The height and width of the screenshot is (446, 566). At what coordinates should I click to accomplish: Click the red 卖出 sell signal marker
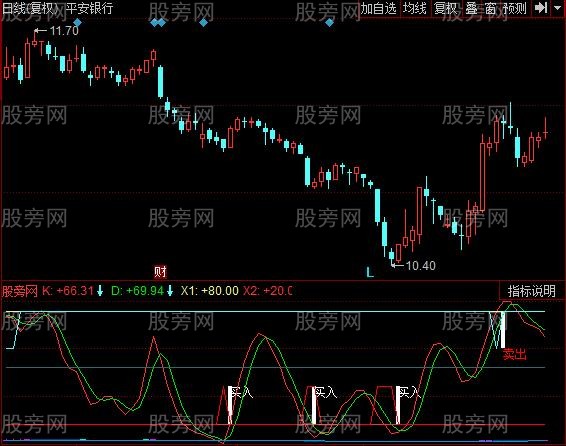(515, 354)
